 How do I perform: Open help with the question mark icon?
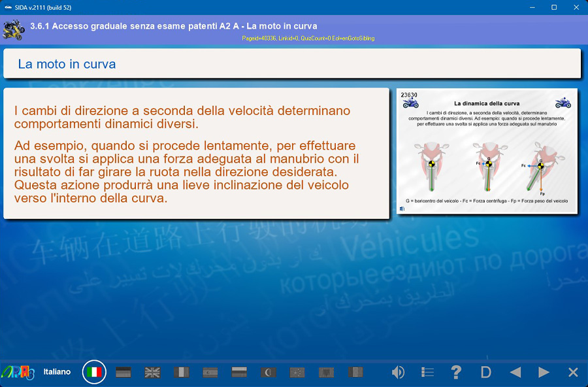457,372
